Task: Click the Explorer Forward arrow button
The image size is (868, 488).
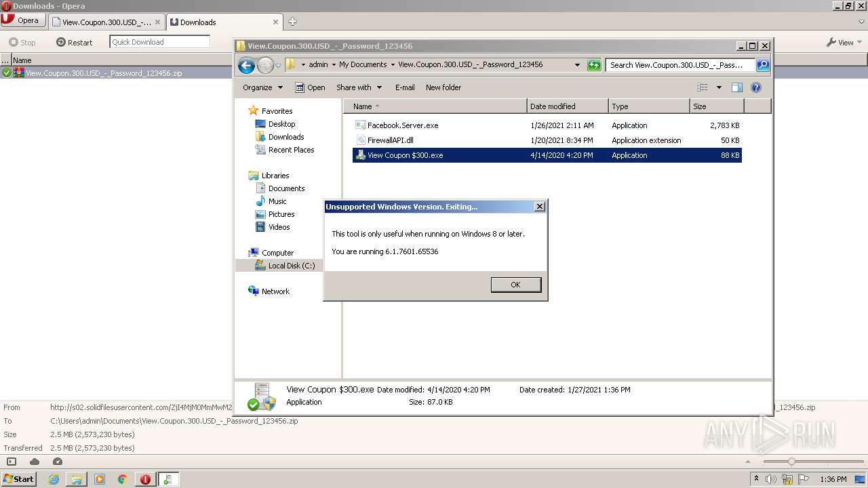Action: pyautogui.click(x=265, y=65)
